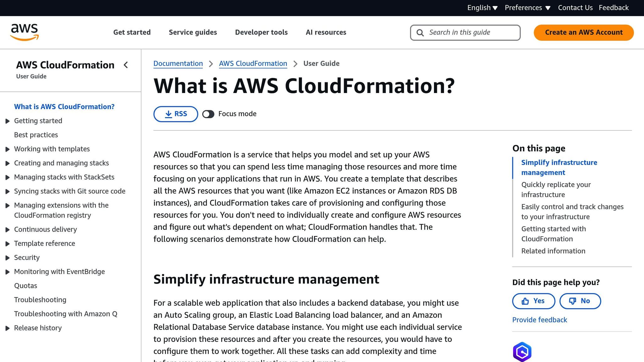
Task: Expand the Getting started section
Action: (x=8, y=121)
